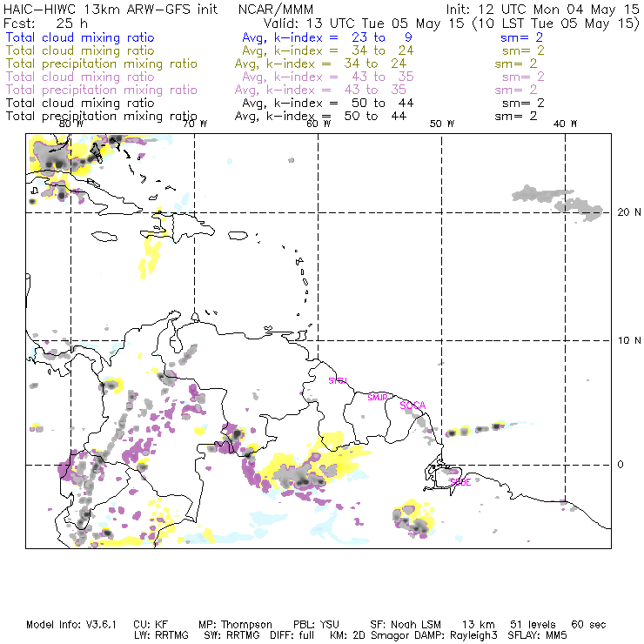Click '13 km' in the model info line
This screenshot has height=644, width=644.
(479, 625)
